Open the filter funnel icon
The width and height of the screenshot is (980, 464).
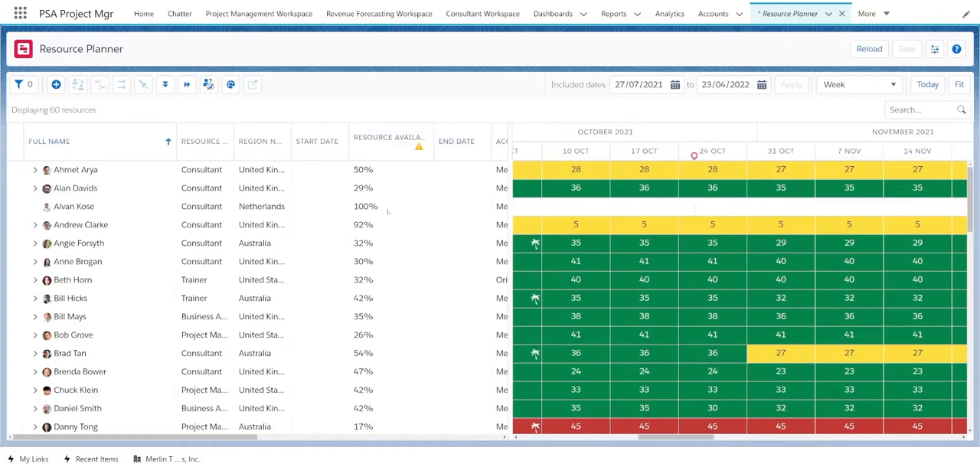click(x=18, y=84)
